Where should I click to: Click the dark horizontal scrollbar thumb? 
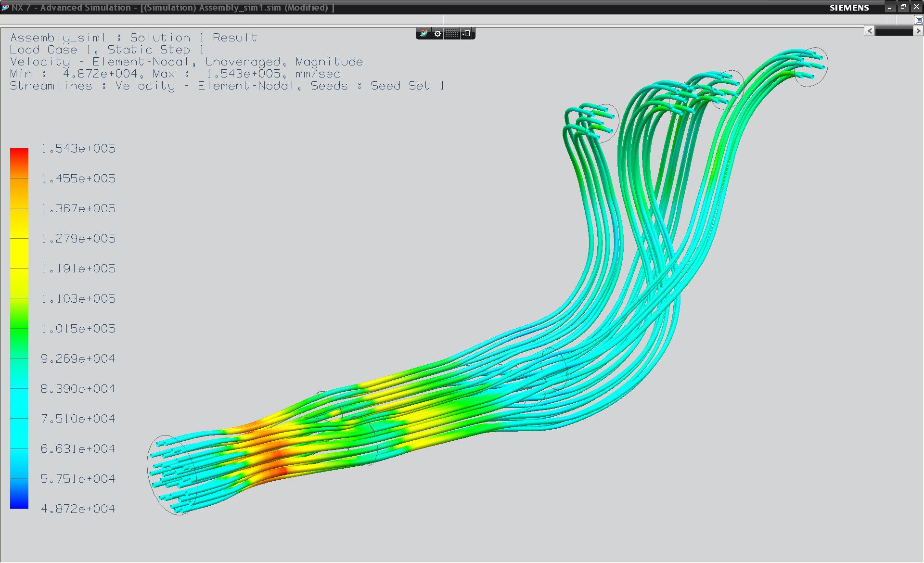tap(894, 31)
